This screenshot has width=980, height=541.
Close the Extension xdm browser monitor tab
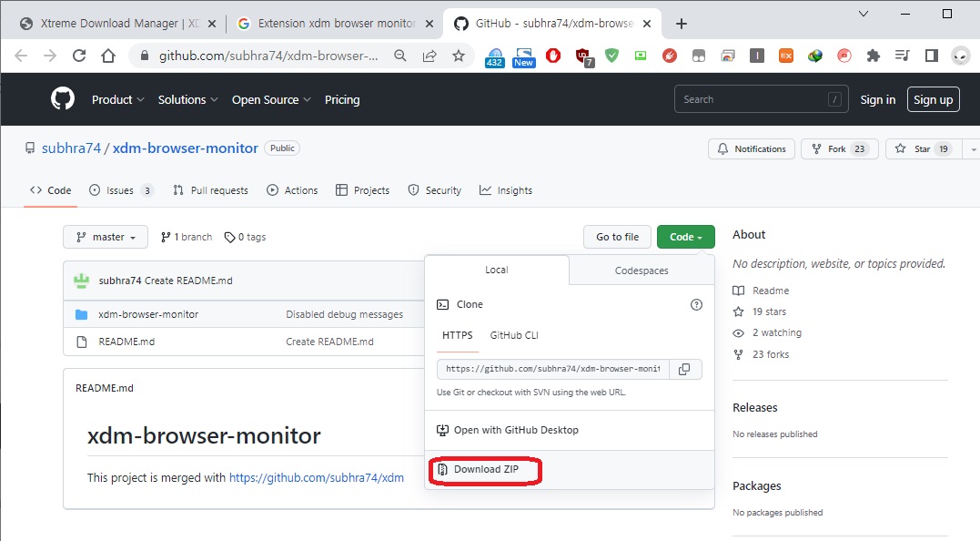click(429, 24)
